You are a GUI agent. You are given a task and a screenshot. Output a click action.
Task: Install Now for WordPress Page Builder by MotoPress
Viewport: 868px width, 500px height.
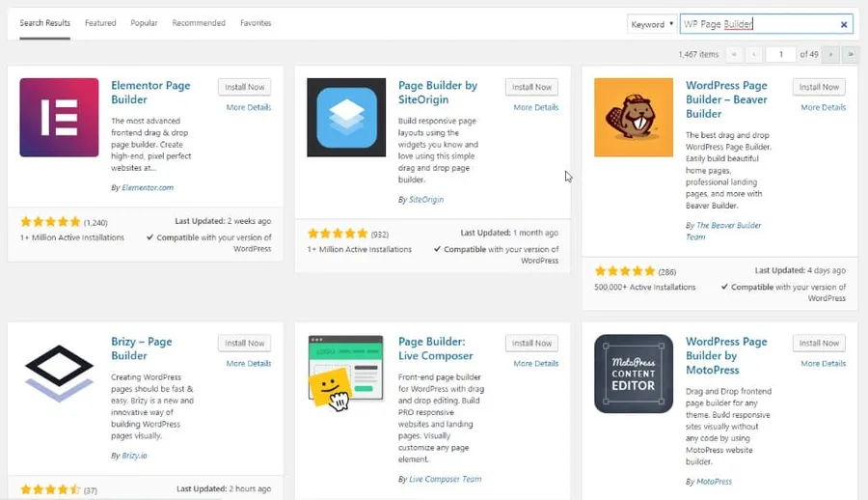(x=819, y=343)
